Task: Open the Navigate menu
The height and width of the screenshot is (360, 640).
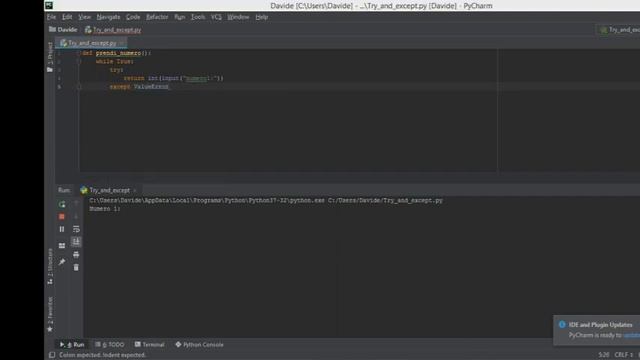Action: coord(108,17)
